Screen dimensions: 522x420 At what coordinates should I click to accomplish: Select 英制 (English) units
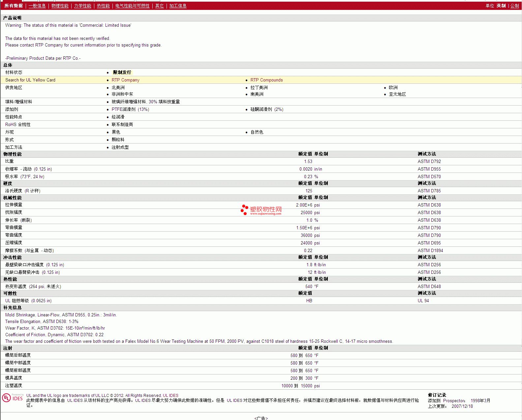501,6
